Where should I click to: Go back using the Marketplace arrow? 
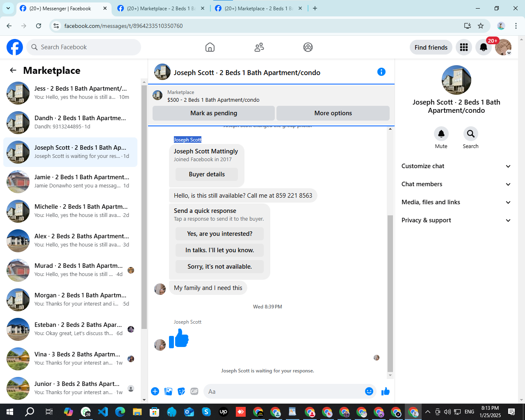[13, 70]
